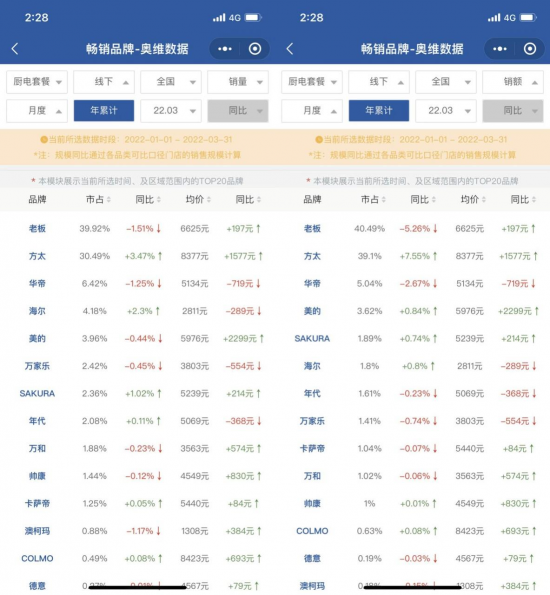Tap the circular close-target icon in left header
550x595 pixels.
click(255, 49)
